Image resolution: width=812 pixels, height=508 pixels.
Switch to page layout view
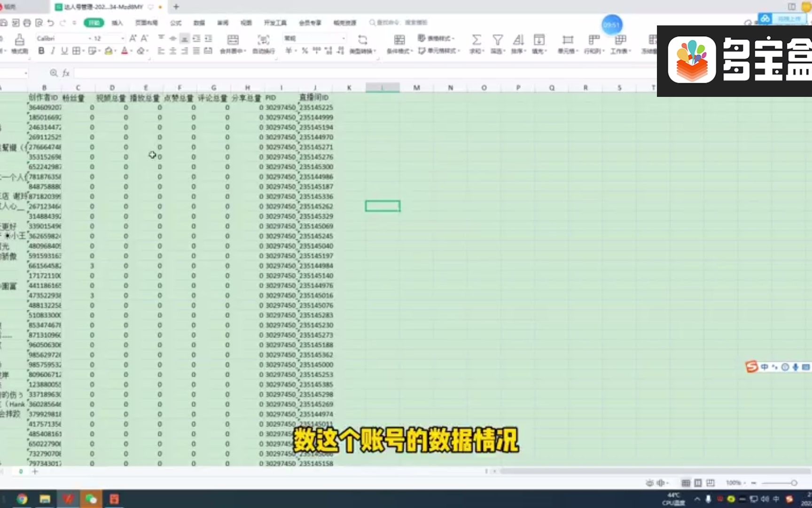pyautogui.click(x=698, y=483)
